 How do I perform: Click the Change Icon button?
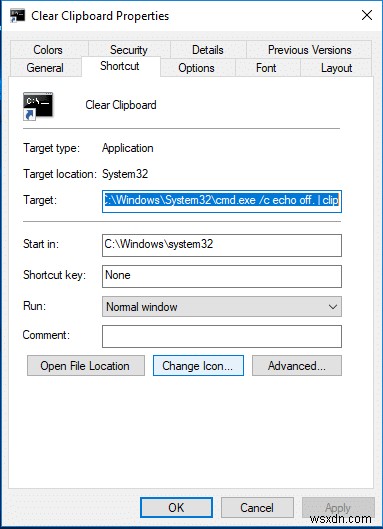[x=198, y=366]
